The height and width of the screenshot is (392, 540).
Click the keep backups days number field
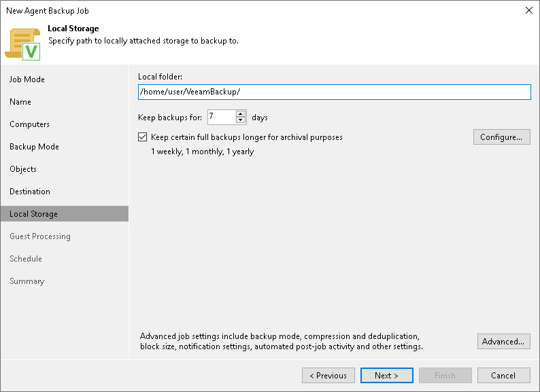[222, 117]
